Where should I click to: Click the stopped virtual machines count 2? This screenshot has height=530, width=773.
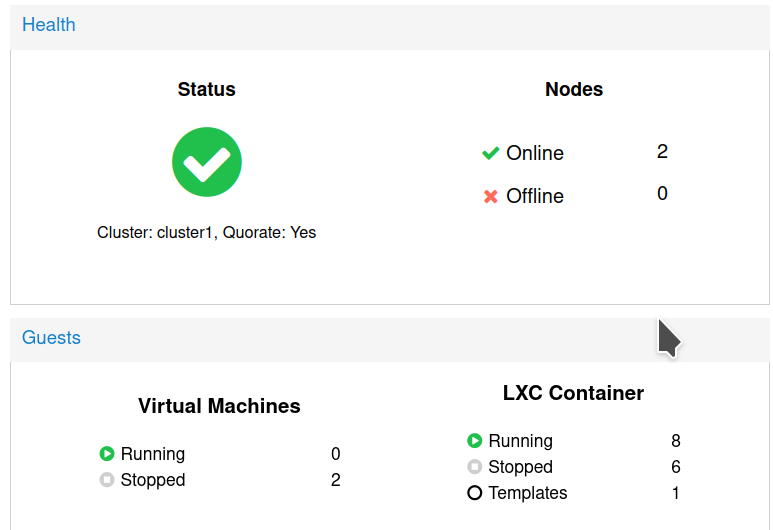click(336, 480)
